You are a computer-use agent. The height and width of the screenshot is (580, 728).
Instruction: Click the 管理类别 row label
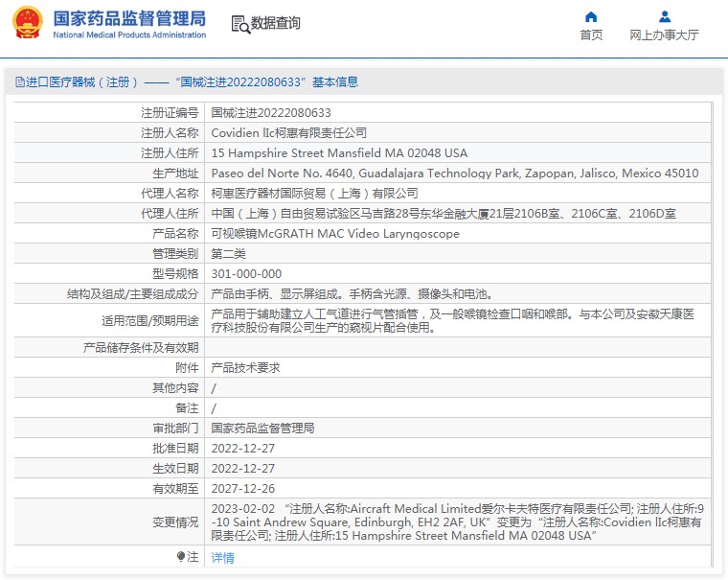coord(175,254)
